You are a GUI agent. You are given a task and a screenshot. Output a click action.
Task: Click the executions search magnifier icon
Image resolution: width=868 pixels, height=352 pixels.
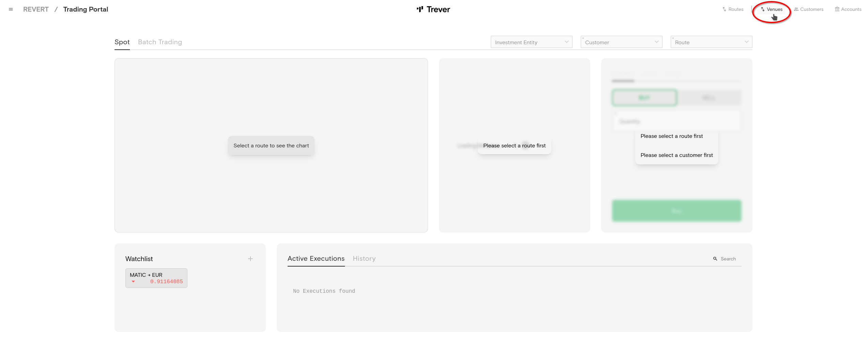pyautogui.click(x=715, y=259)
